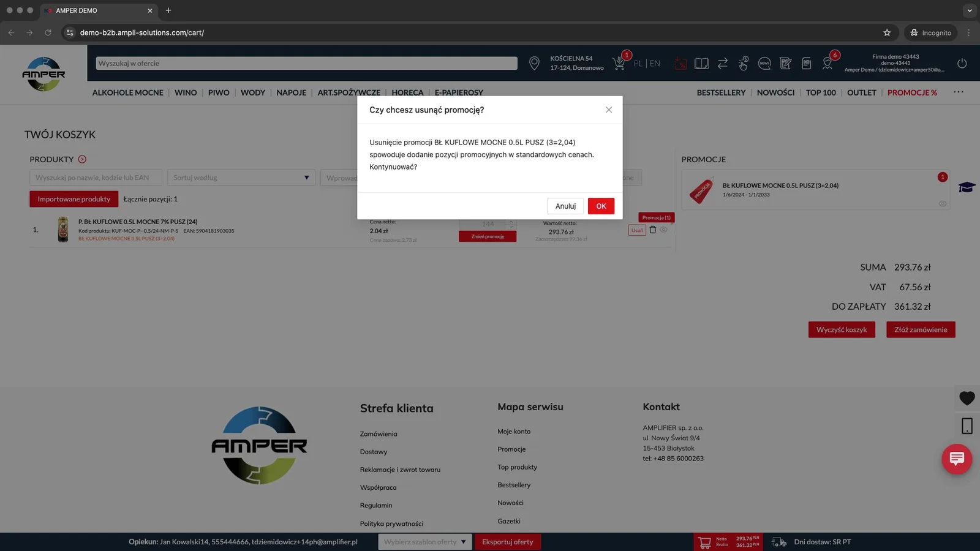Viewport: 980px width, 551px height.
Task: Close the remove-promotion dialog with the X
Action: click(x=609, y=110)
